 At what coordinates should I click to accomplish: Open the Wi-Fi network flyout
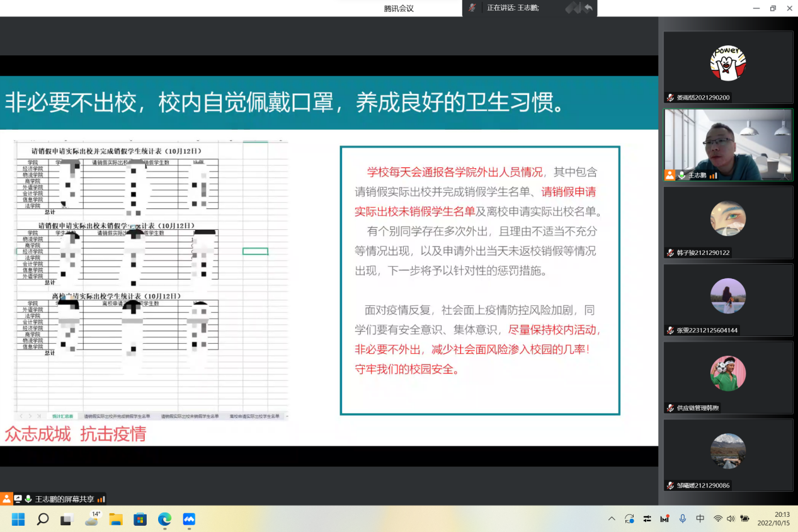[x=718, y=519]
